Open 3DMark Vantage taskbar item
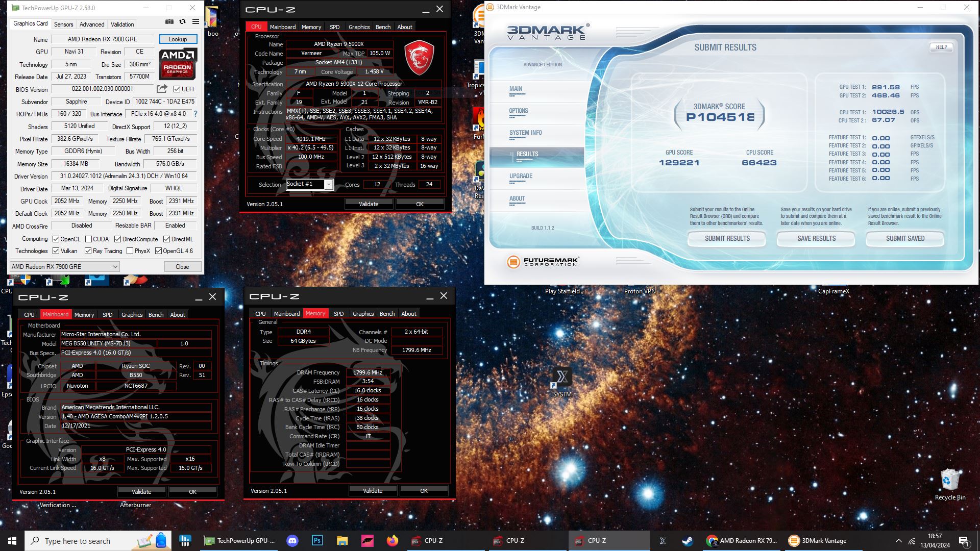The image size is (980, 551). click(x=823, y=541)
